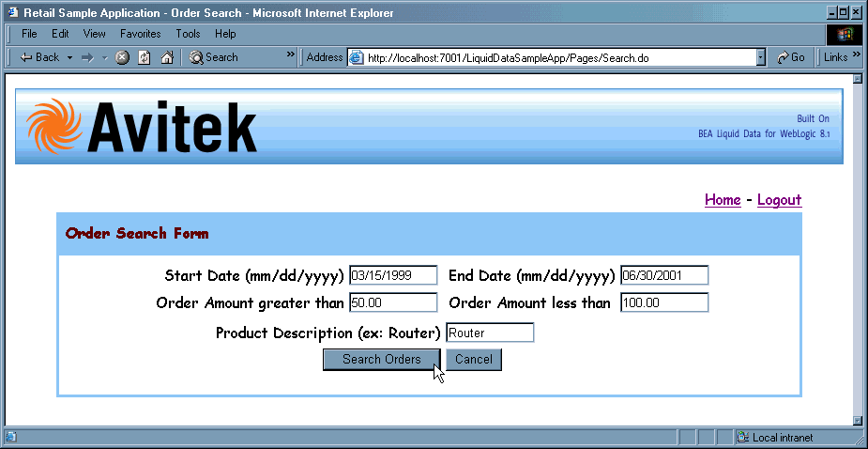Open the Back history dropdown arrow
868x449 pixels.
coord(69,57)
